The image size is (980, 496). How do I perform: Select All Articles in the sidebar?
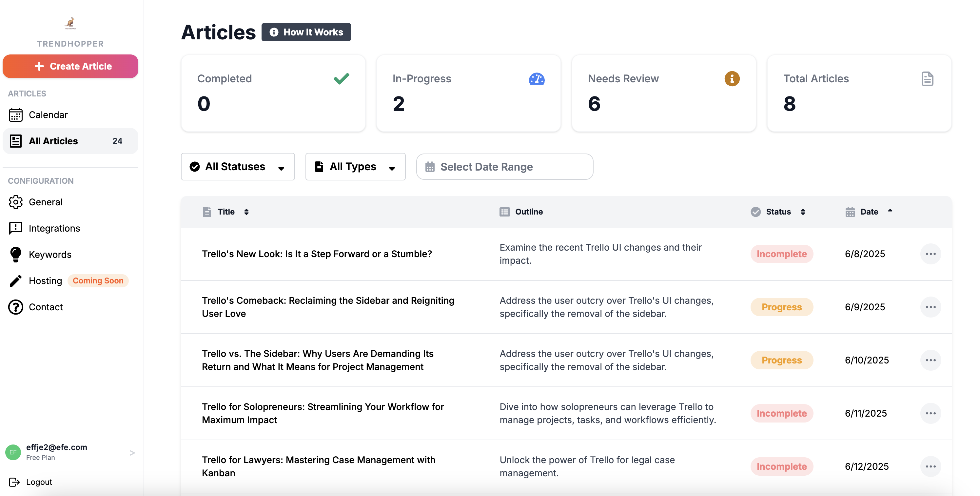pyautogui.click(x=70, y=141)
